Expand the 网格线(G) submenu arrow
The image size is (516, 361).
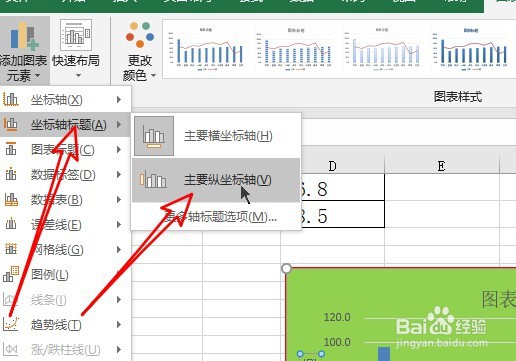119,249
